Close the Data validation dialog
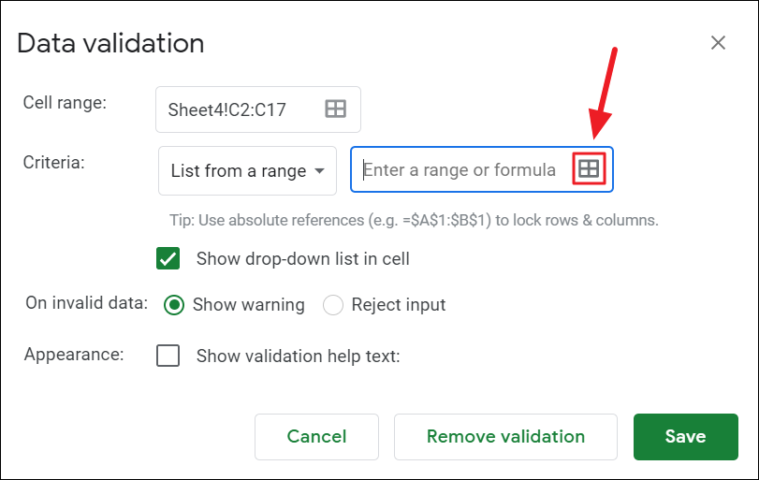 pyautogui.click(x=718, y=43)
